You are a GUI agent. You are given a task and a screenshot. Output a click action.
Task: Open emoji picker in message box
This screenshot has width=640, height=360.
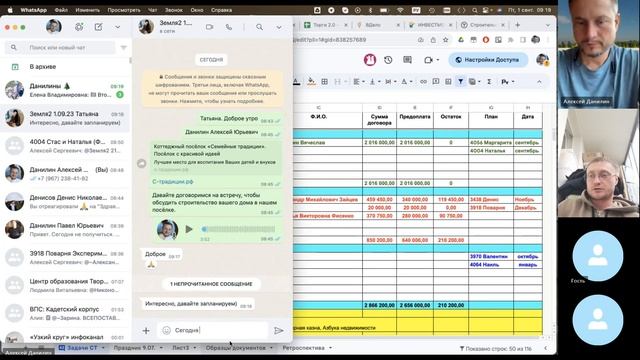pyautogui.click(x=166, y=330)
